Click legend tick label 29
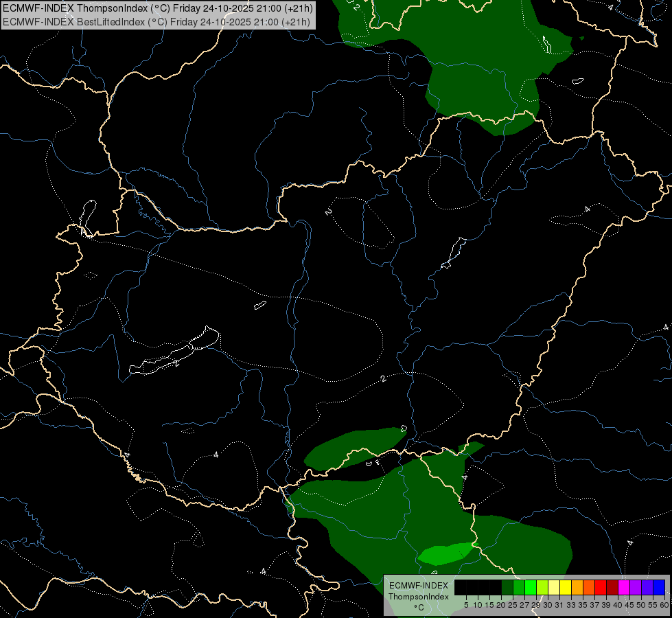 pyautogui.click(x=535, y=605)
